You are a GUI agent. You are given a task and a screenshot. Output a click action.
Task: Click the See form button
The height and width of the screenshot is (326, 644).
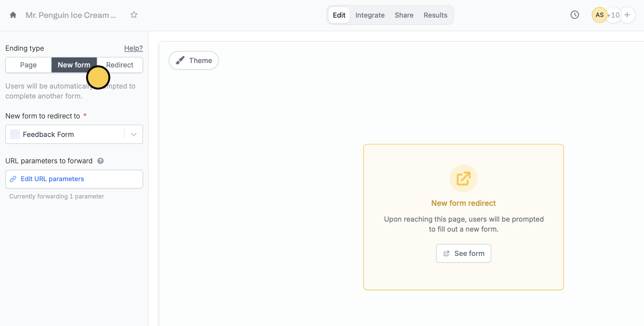(x=463, y=253)
